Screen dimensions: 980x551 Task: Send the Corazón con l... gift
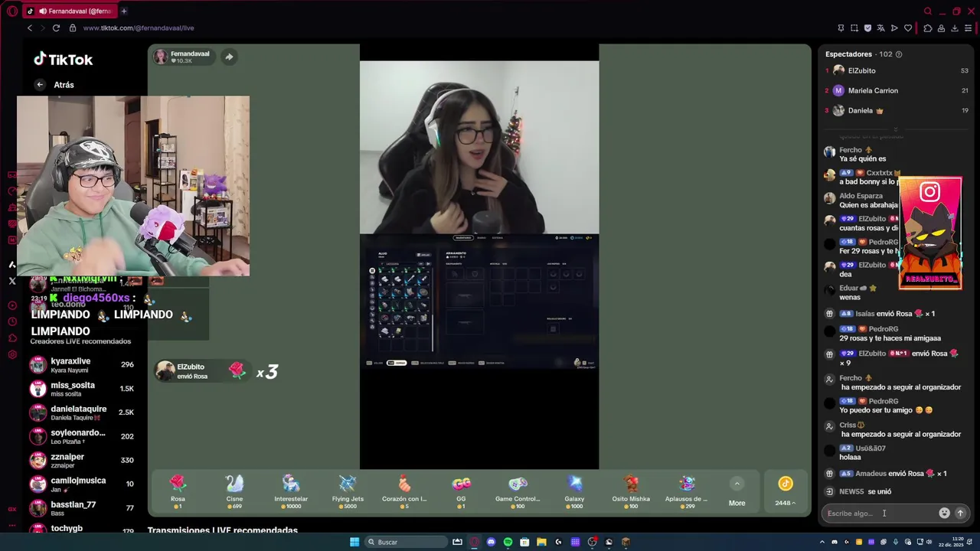(404, 491)
